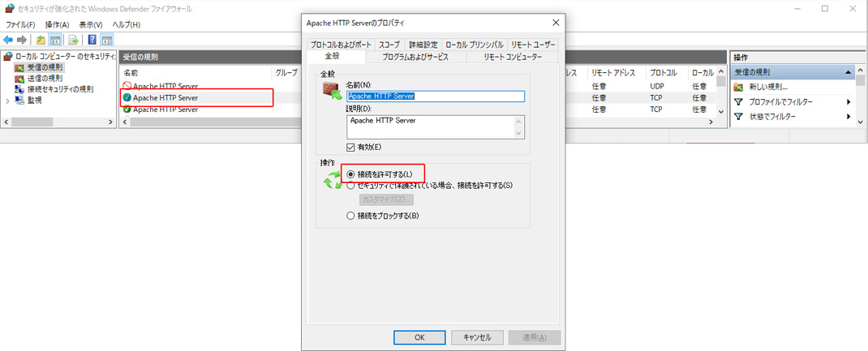
Task: Switch to リモート ユーザー tab
Action: tap(533, 45)
